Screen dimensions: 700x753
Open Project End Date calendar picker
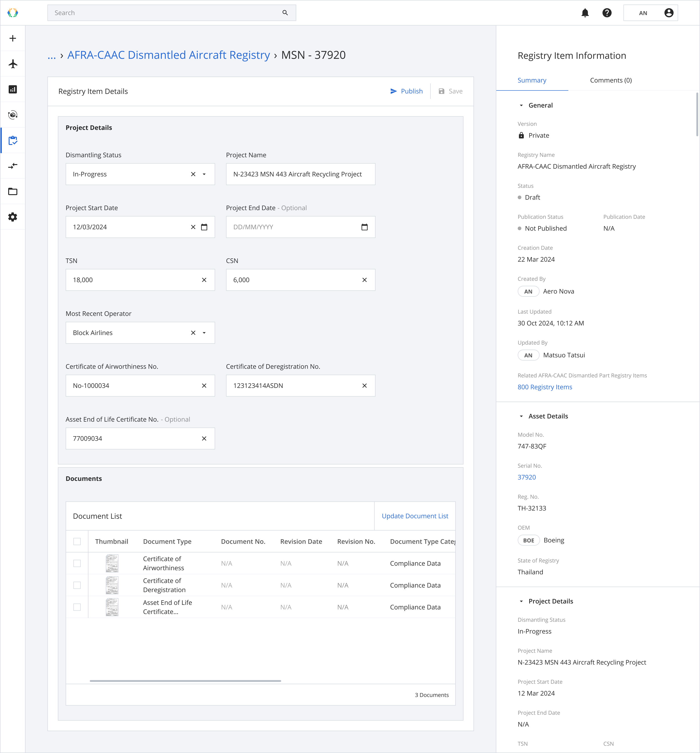[x=364, y=227]
